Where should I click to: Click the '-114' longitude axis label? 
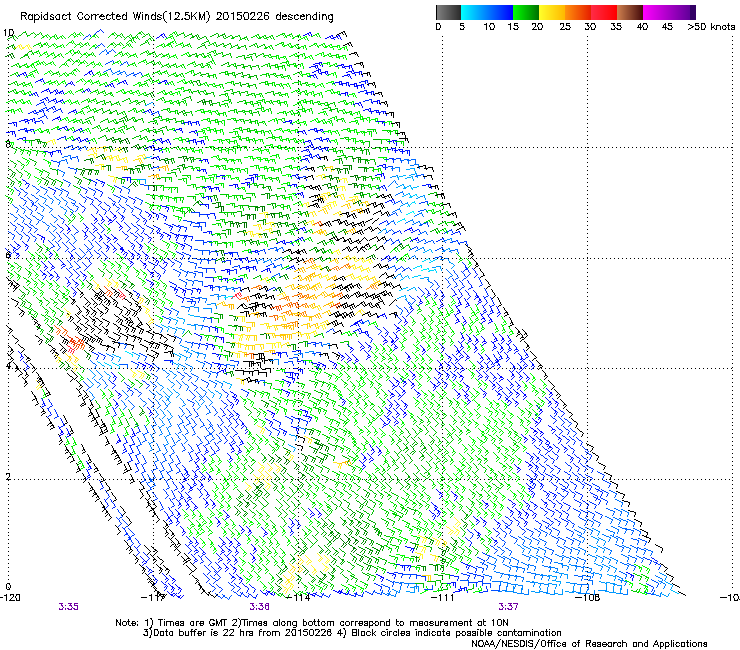click(x=298, y=598)
